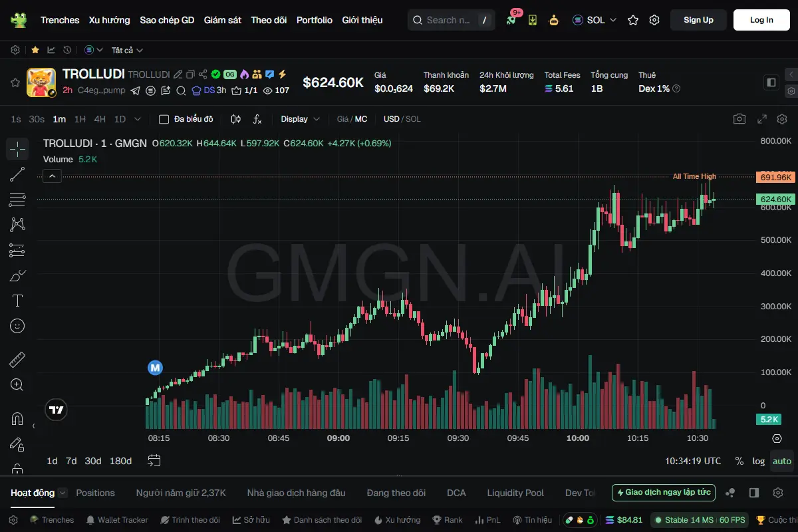Go to Xu hướng page
This screenshot has width=798, height=532.
pos(110,20)
